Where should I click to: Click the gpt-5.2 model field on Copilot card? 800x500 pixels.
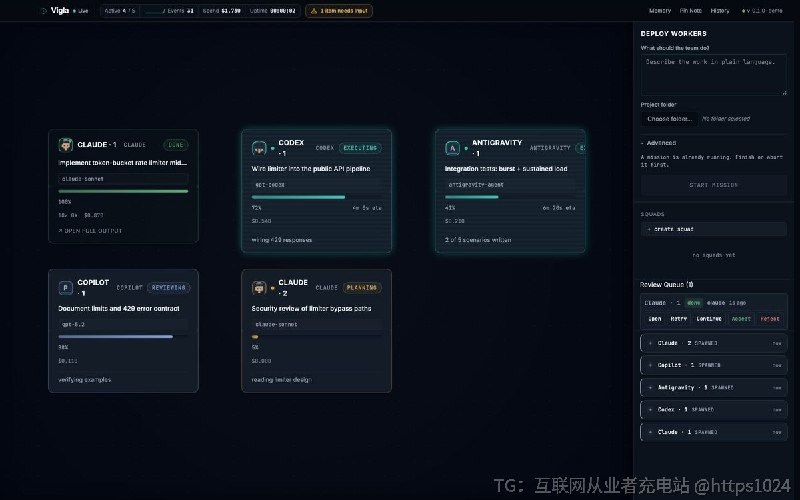(x=123, y=324)
